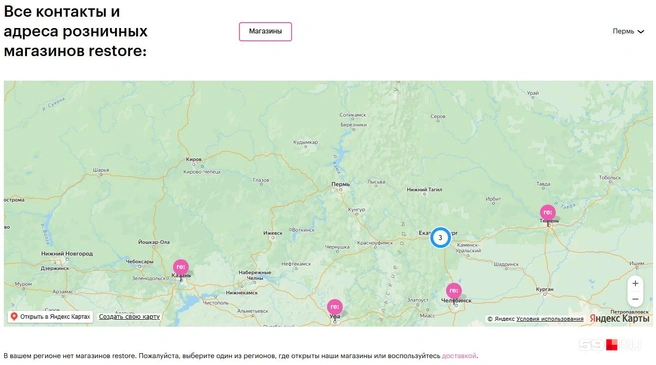Click the Пермь city label on map
Viewport: 656px width, 365px height.
[341, 184]
